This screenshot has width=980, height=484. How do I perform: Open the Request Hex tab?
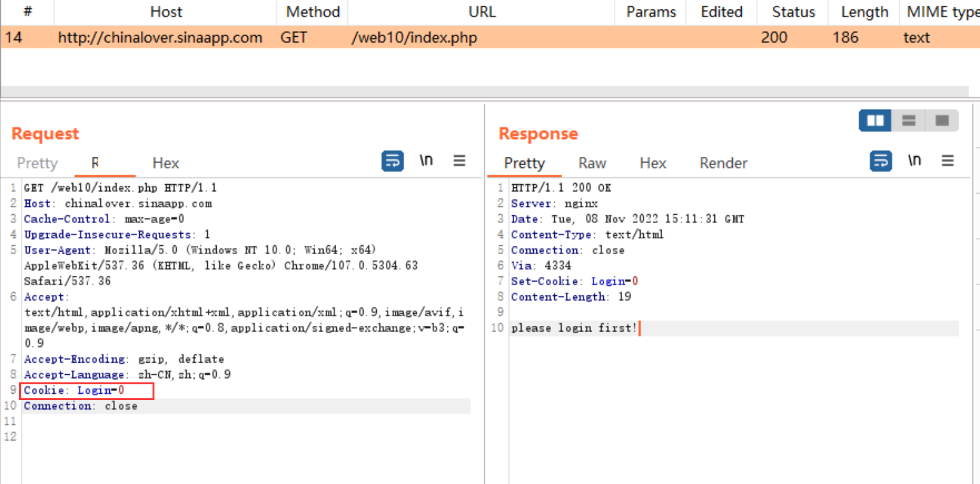coord(166,163)
